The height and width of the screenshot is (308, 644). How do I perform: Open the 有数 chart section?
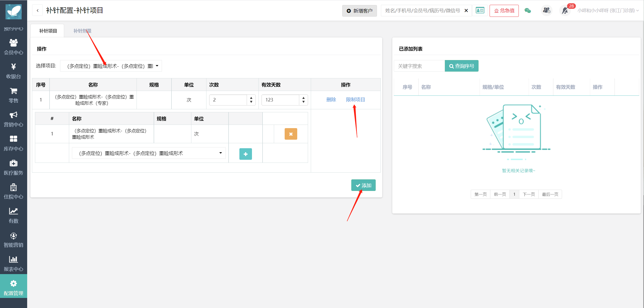point(14,216)
